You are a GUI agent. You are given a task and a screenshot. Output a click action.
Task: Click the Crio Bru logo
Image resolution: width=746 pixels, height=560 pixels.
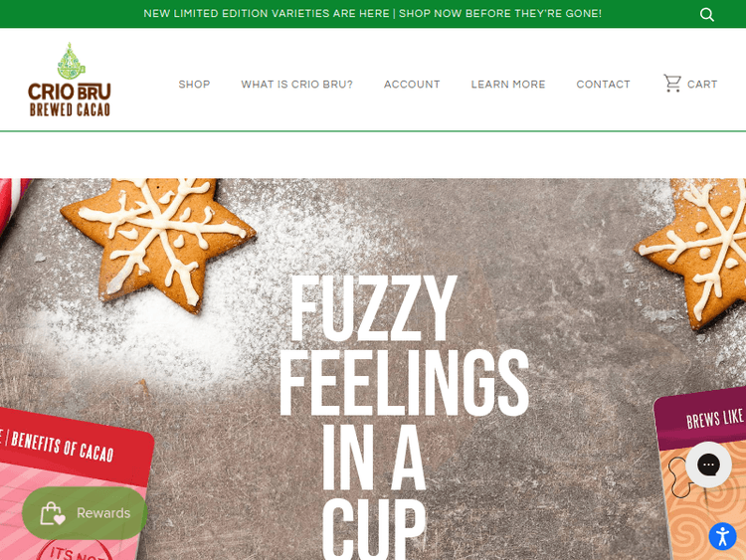70,80
